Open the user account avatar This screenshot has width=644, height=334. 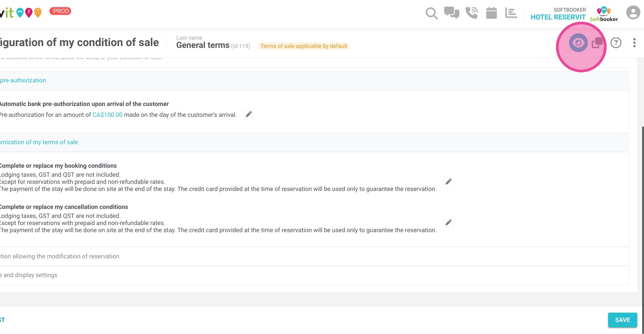[633, 12]
